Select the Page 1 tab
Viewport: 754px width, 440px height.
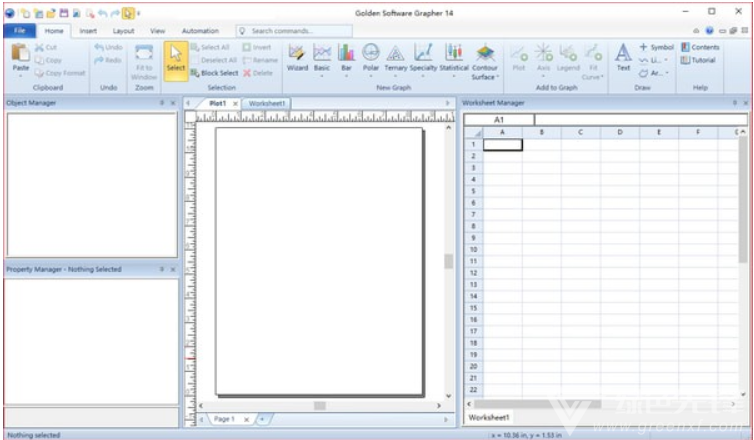pos(224,419)
